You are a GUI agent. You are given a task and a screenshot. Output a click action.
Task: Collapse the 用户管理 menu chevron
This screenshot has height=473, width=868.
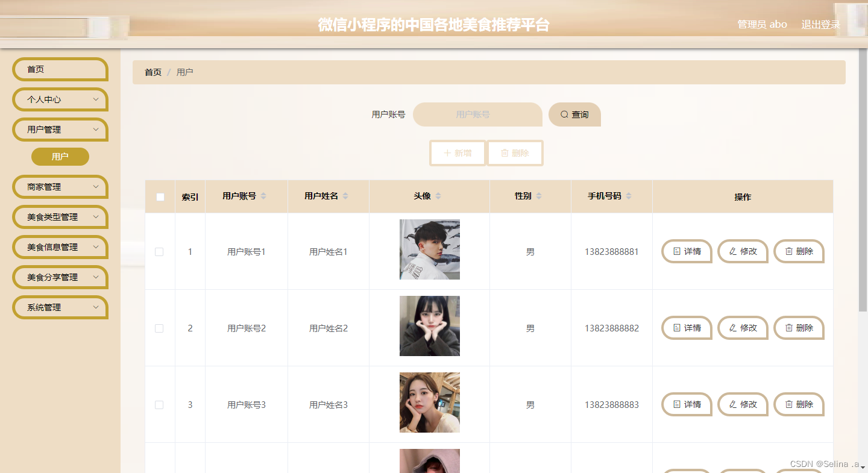point(96,129)
